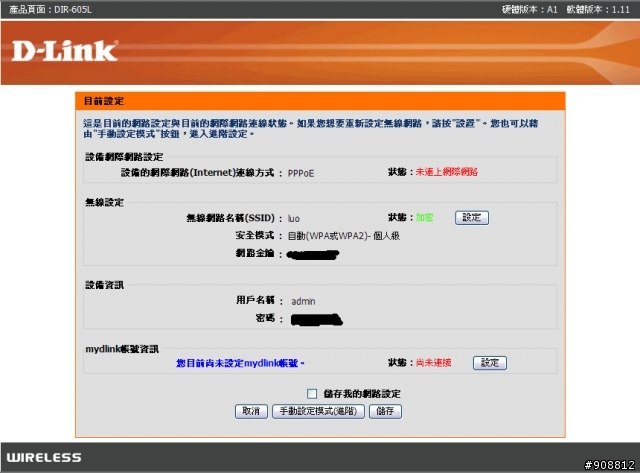This screenshot has width=640, height=473.
Task: Click the admin user name value
Action: (x=303, y=301)
